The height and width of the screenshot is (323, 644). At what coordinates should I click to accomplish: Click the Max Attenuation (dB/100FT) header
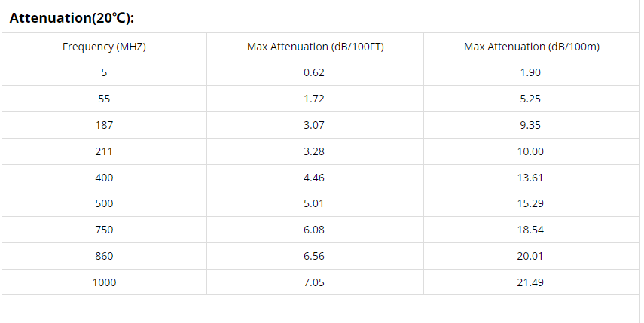313,47
